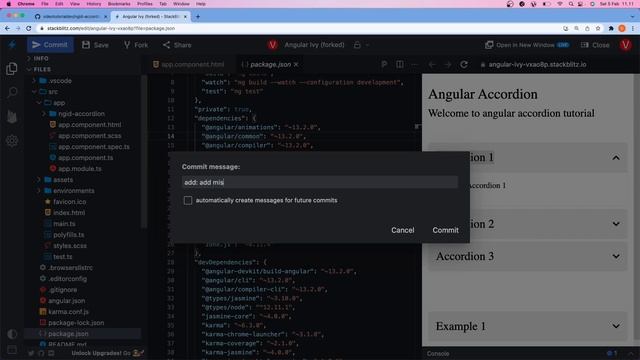Click the Angular Ivy (forked) project title
Screen dimensions: 640x360
pyautogui.click(x=314, y=45)
